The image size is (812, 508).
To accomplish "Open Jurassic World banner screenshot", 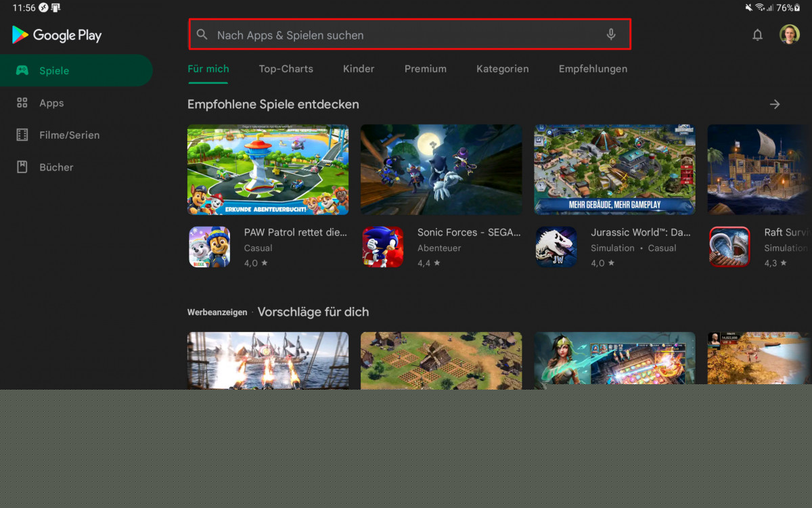I will click(x=614, y=170).
